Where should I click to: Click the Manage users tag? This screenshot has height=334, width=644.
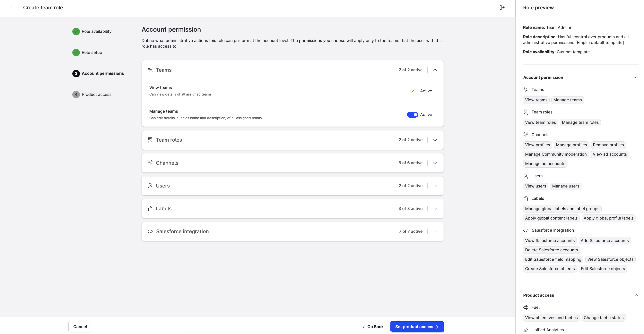(565, 186)
